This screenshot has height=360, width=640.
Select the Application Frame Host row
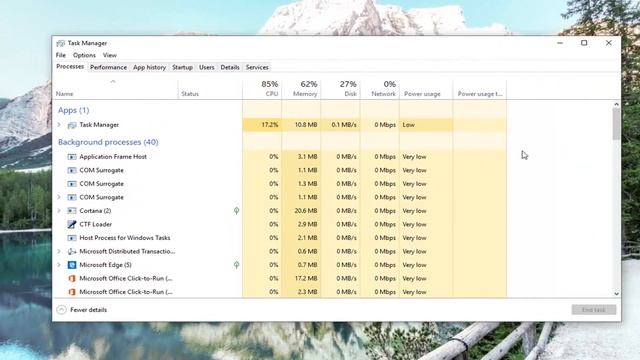[280, 157]
